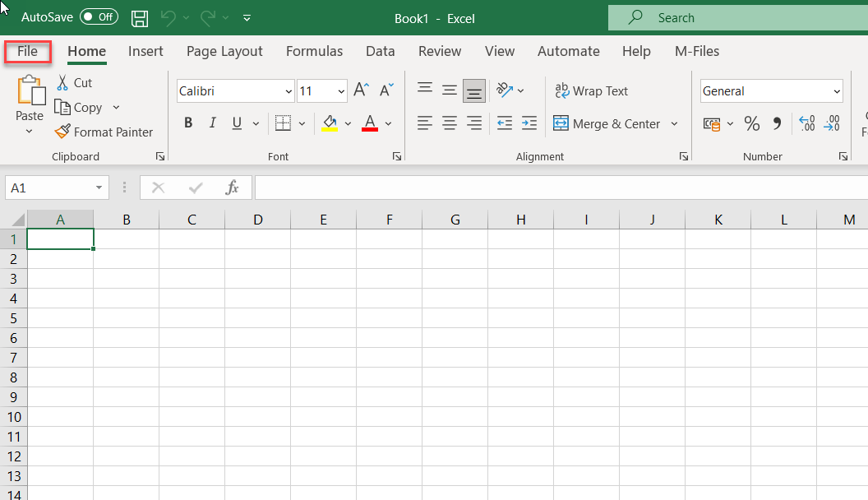The image size is (868, 500).
Task: Click the Comma Style icon
Action: point(777,123)
